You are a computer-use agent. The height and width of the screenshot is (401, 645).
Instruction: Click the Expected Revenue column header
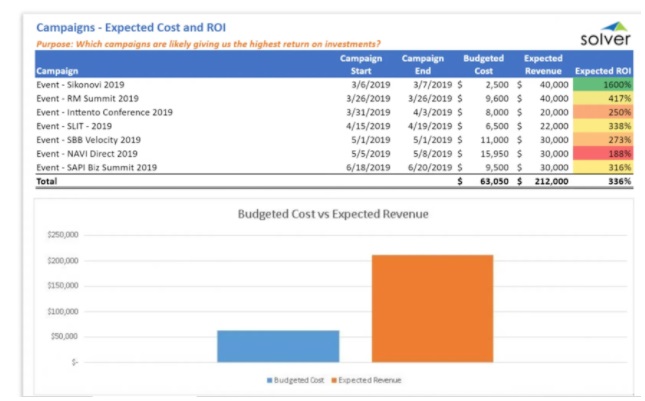pyautogui.click(x=543, y=65)
